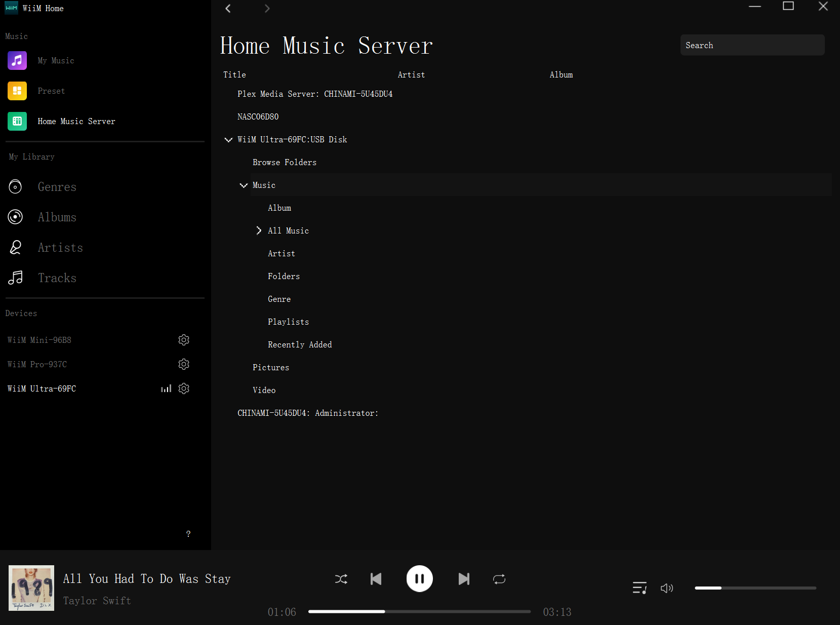Maximize the WiiM Home window

pos(788,6)
